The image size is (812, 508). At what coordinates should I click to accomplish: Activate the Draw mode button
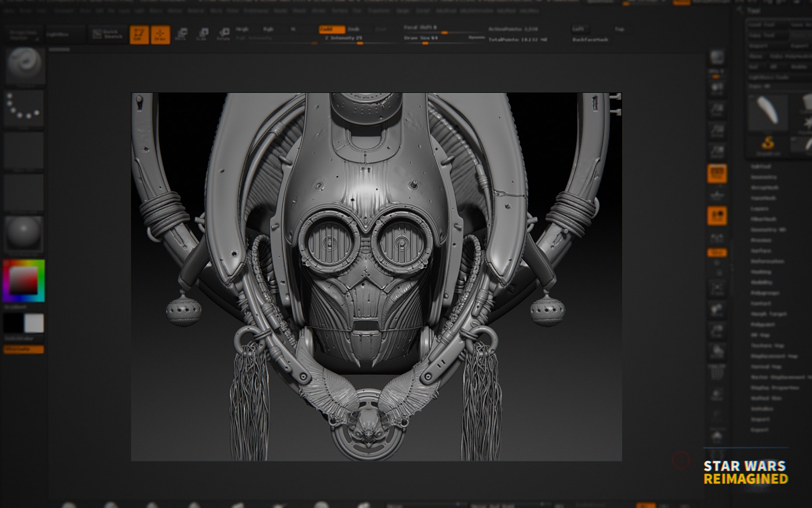[x=160, y=34]
